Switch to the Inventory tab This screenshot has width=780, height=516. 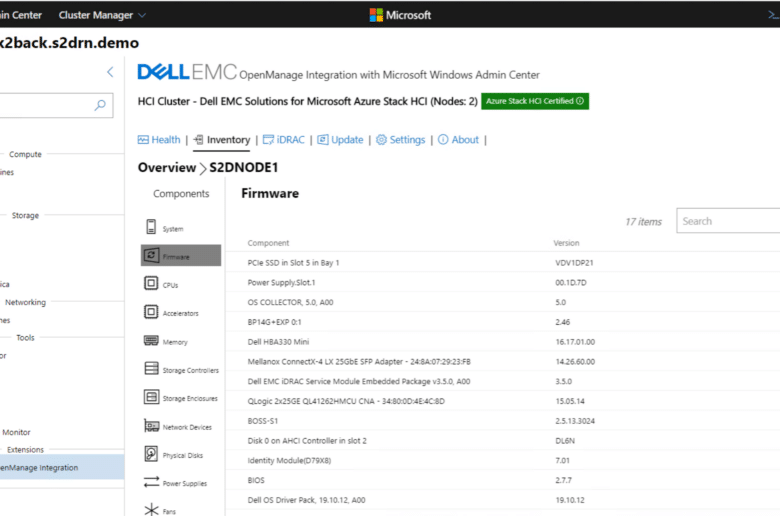tap(222, 140)
